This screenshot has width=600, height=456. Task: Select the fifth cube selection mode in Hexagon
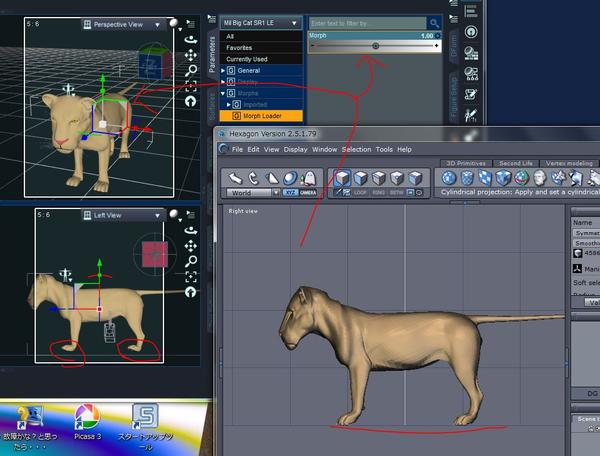pyautogui.click(x=415, y=178)
